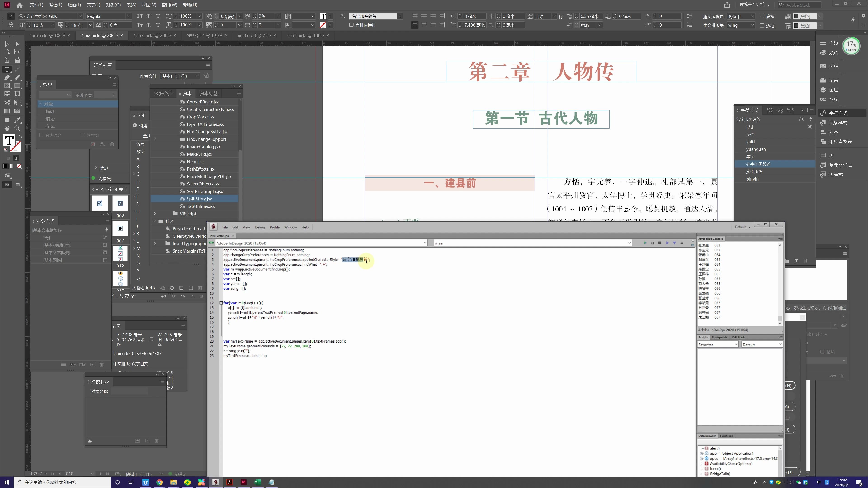The image size is (868, 488).
Task: Open the Pathfinder (路径查找器) panel icon
Action: [x=823, y=141]
